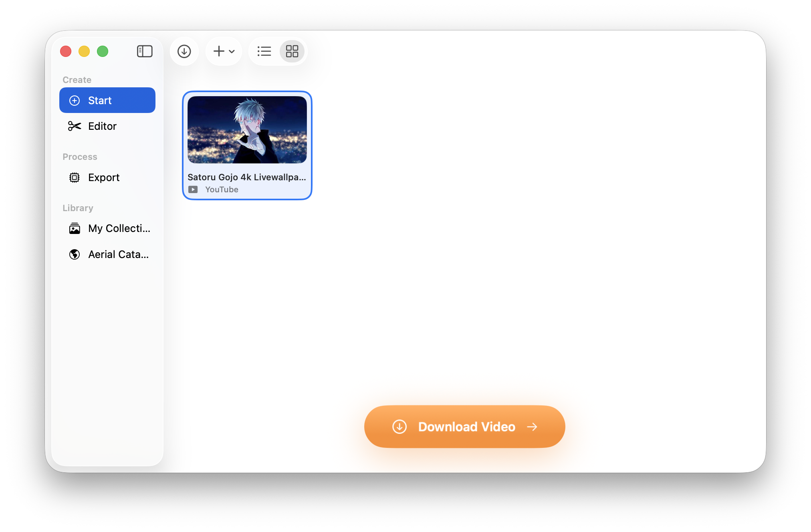This screenshot has width=811, height=532.
Task: Select the Satoru Gojo video thumbnail
Action: tap(247, 129)
